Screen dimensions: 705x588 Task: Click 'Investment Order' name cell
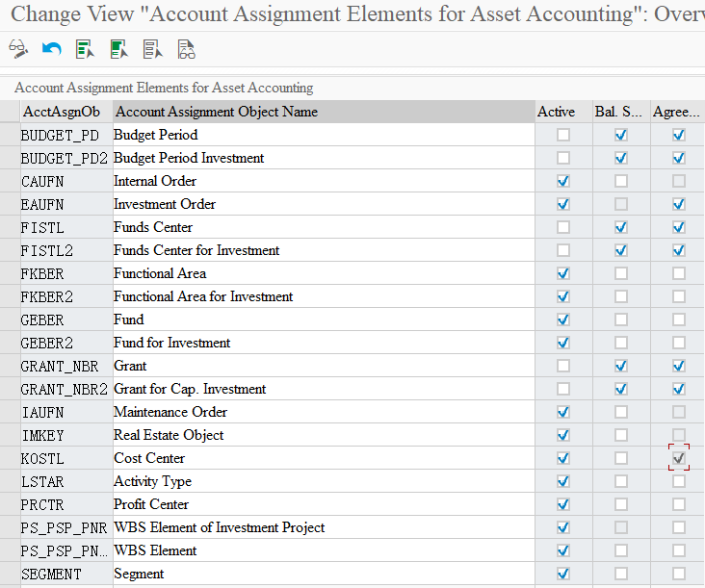(324, 204)
